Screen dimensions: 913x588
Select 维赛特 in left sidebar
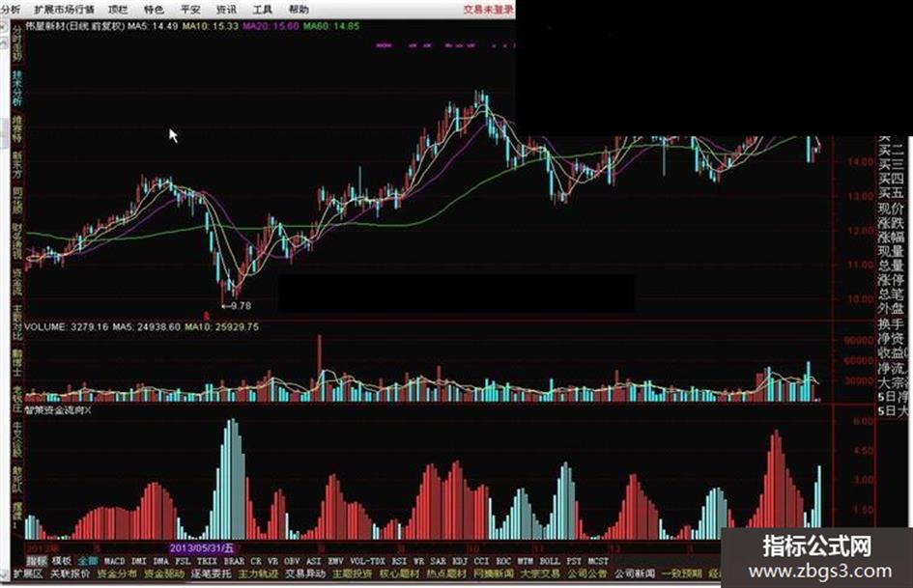click(x=17, y=129)
